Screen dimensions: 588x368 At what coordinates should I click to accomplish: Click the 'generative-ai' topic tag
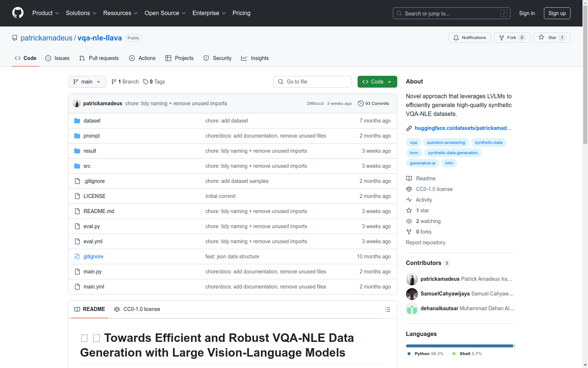coord(423,163)
